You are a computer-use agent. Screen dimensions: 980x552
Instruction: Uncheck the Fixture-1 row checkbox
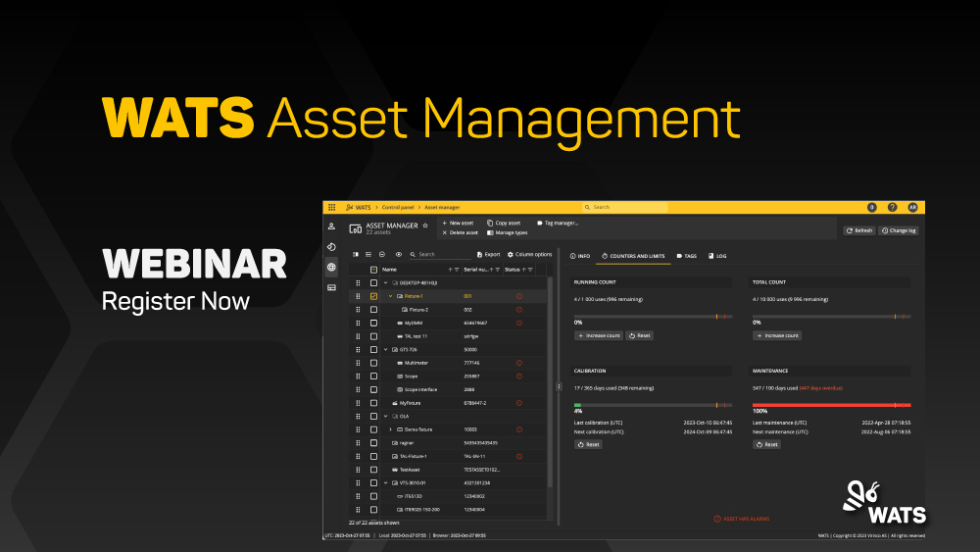[x=373, y=296]
